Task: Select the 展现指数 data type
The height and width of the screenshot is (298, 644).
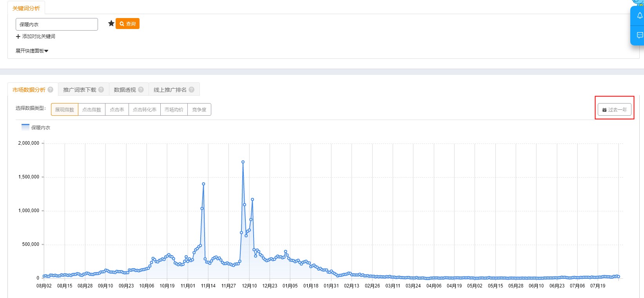Action: click(65, 110)
